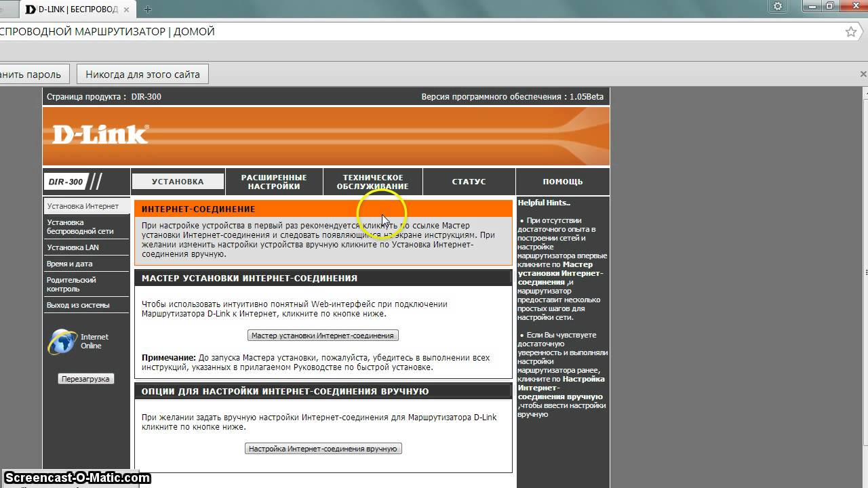Open a new browser tab with plus
The image size is (868, 488).
point(147,9)
